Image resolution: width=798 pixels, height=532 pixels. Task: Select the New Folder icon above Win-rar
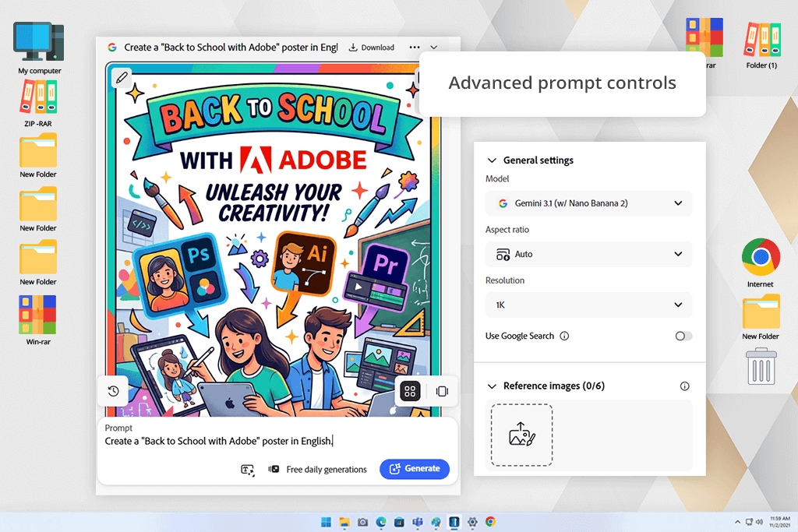[38, 263]
